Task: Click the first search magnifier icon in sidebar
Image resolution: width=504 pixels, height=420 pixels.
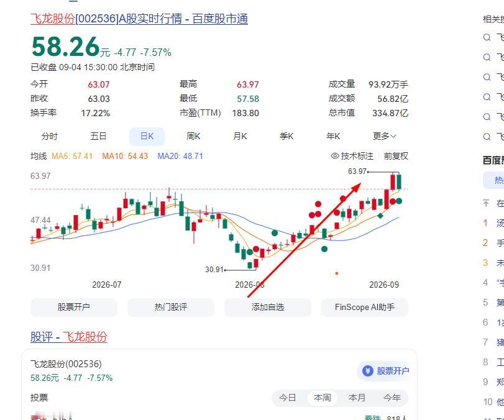Action: click(487, 37)
